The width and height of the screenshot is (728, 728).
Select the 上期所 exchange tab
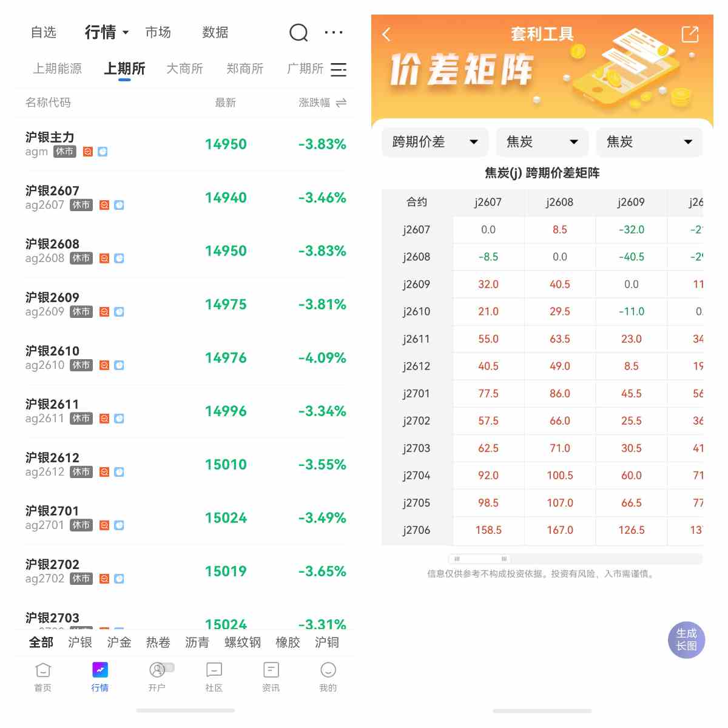124,69
